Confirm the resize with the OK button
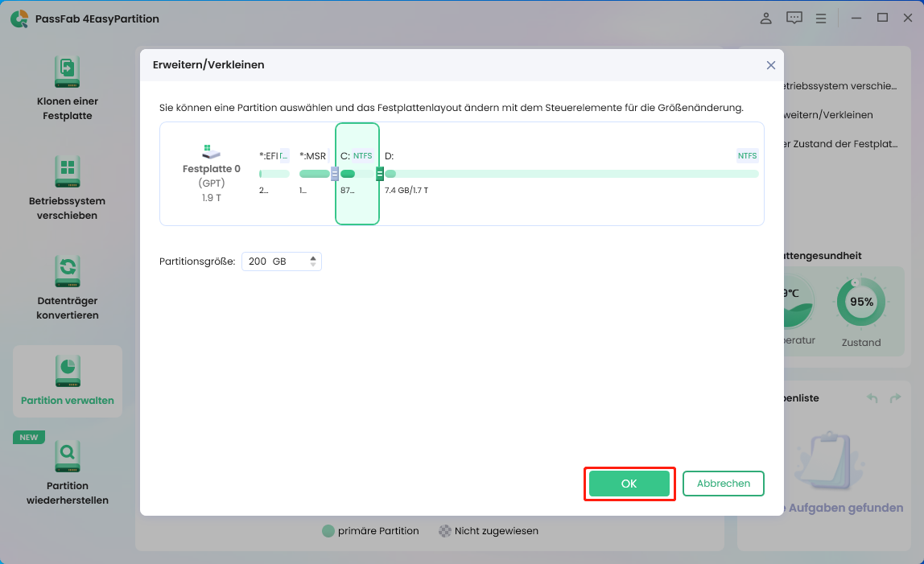The image size is (924, 564). point(629,484)
